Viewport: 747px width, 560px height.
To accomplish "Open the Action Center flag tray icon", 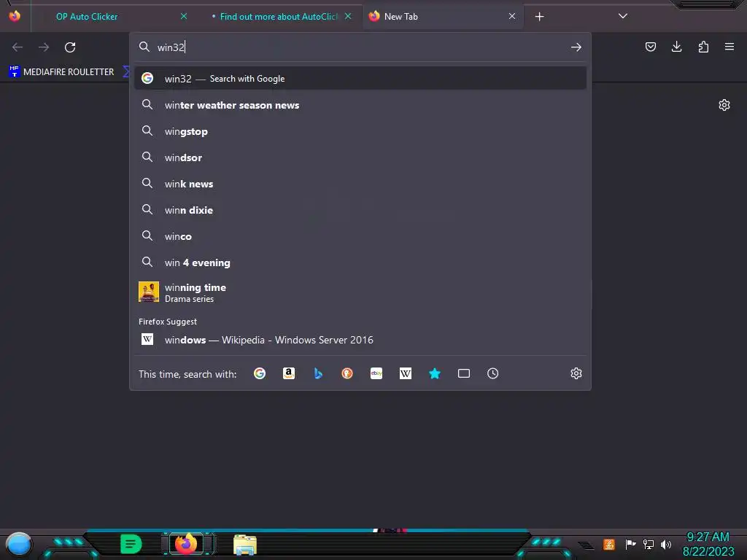I will point(630,544).
